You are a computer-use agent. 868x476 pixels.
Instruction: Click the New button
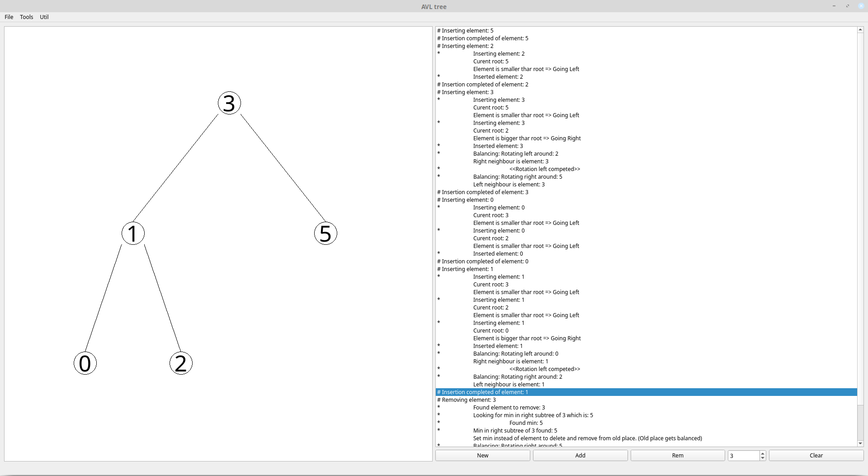point(483,456)
